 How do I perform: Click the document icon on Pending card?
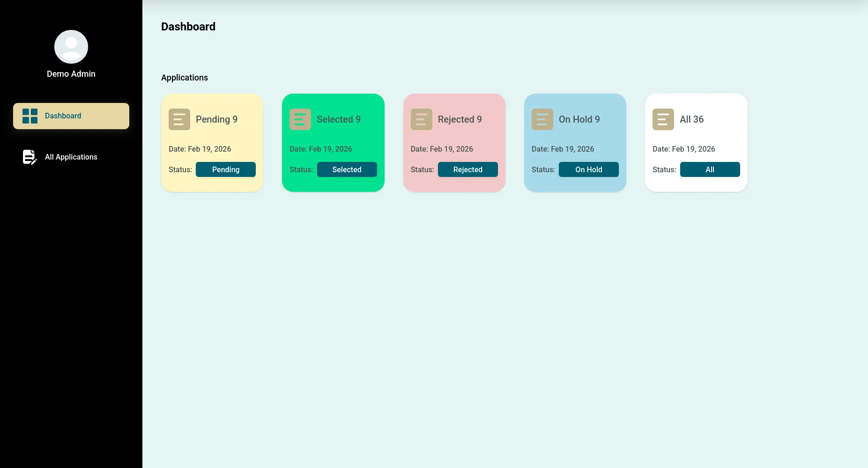(x=179, y=119)
